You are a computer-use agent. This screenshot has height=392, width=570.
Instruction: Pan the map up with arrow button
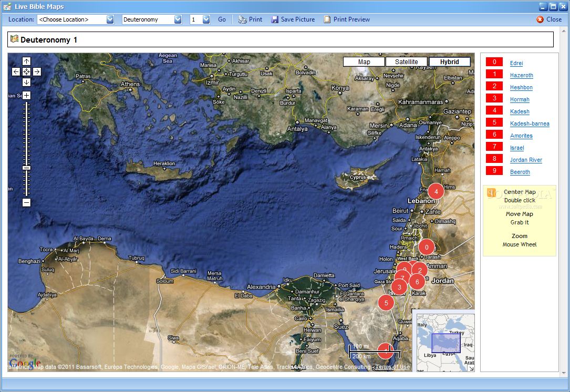[27, 61]
